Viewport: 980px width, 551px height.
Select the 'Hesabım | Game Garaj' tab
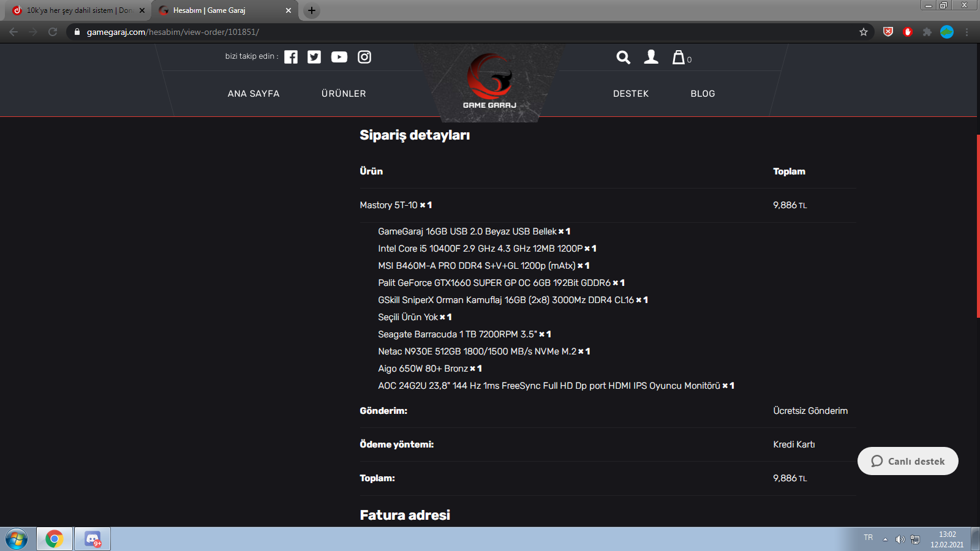coord(225,10)
